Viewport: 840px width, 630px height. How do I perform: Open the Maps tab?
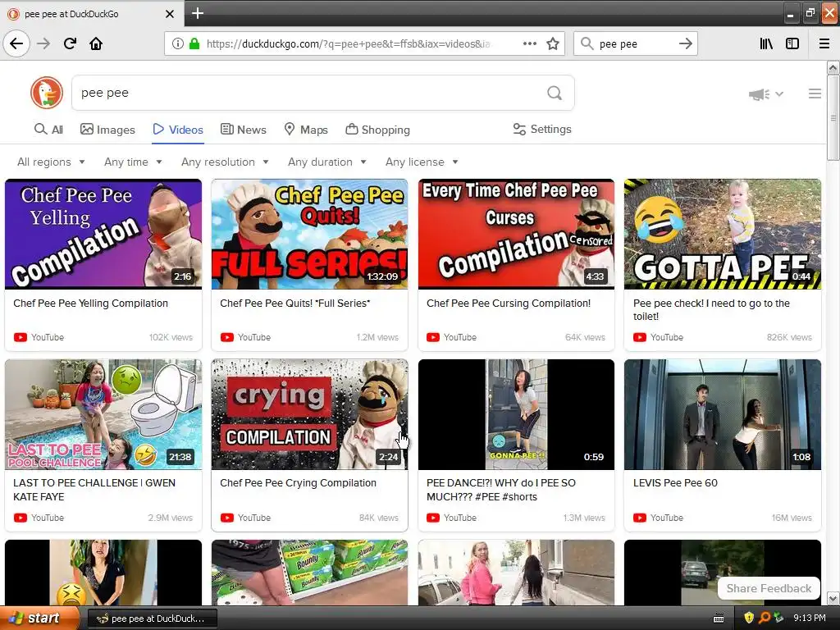tap(306, 129)
